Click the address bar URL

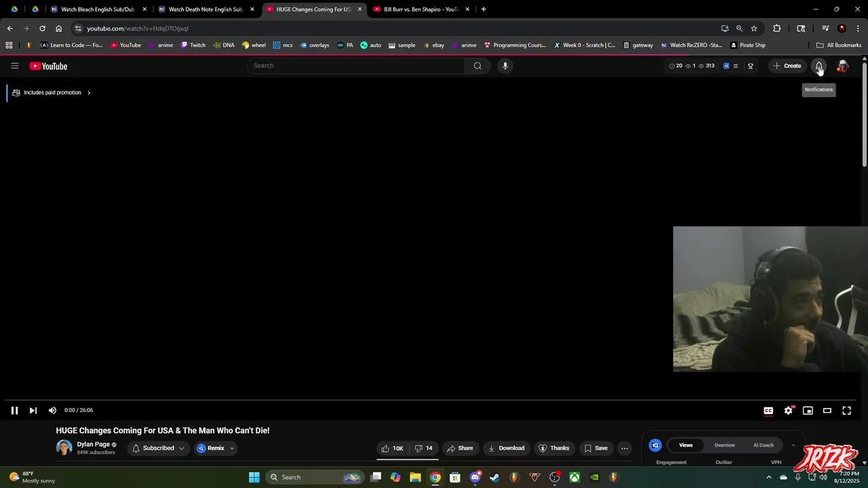138,28
